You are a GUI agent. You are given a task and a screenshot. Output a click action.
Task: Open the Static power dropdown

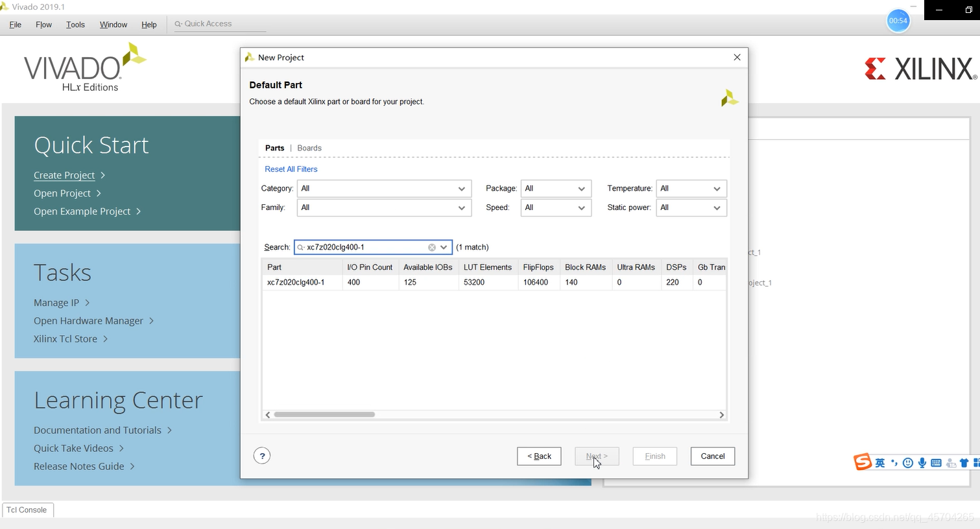point(691,207)
